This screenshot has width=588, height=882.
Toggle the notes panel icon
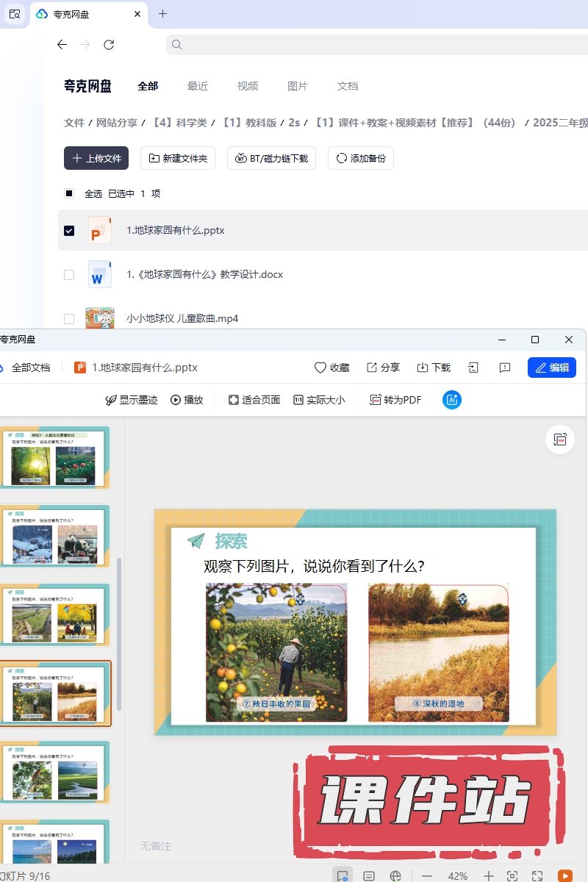click(369, 875)
